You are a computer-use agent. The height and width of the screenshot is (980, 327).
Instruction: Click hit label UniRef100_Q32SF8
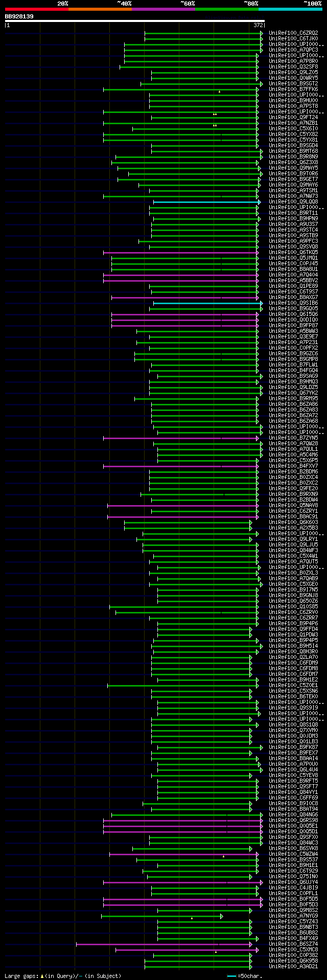(293, 67)
